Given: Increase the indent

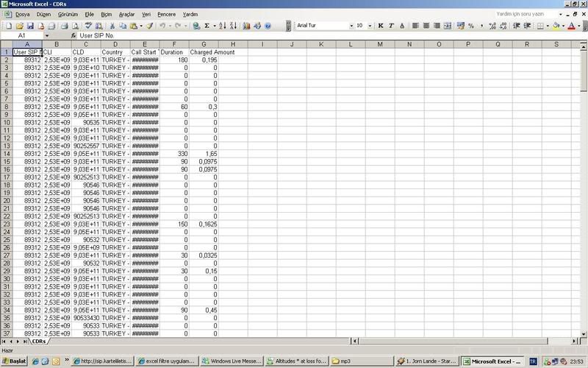Looking at the screenshot, I should 527,26.
